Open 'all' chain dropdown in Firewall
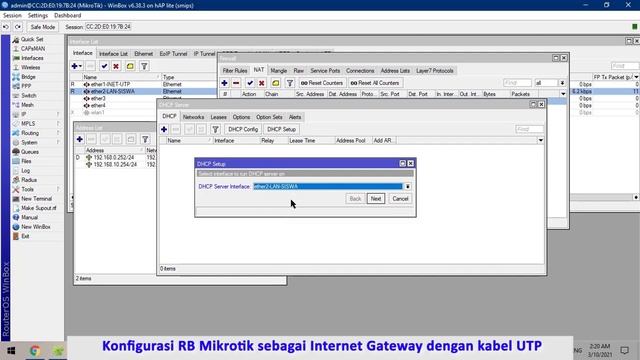The height and width of the screenshot is (360, 640). 562,83
